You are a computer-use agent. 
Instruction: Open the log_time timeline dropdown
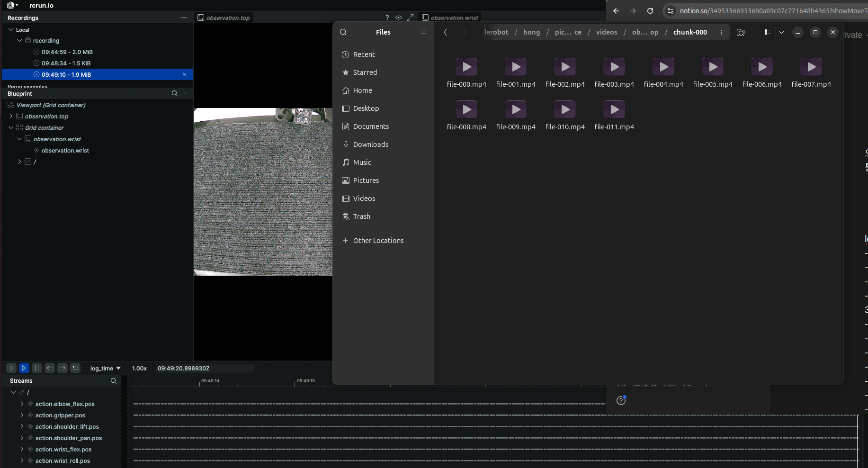pyautogui.click(x=105, y=369)
